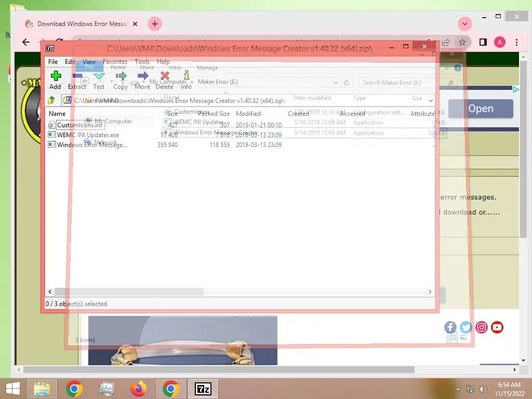Click the Extract toolbar icon in 7-Zip
This screenshot has width=532, height=399.
(x=77, y=76)
